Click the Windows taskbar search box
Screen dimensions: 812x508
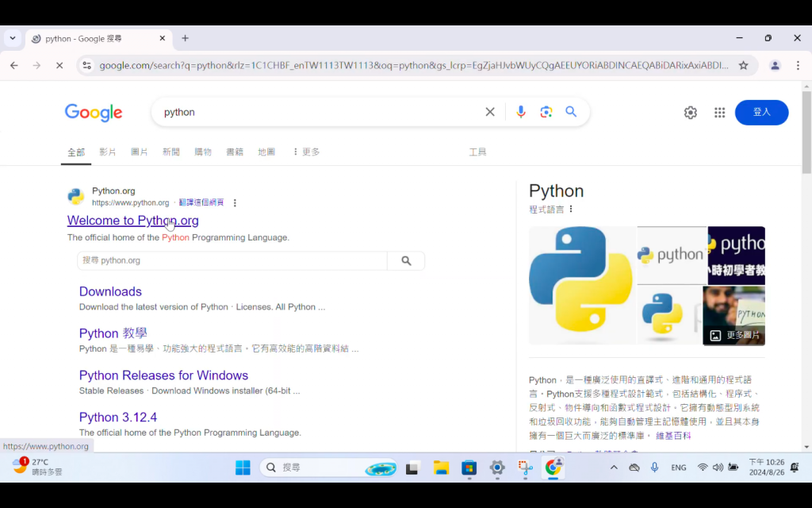(329, 468)
